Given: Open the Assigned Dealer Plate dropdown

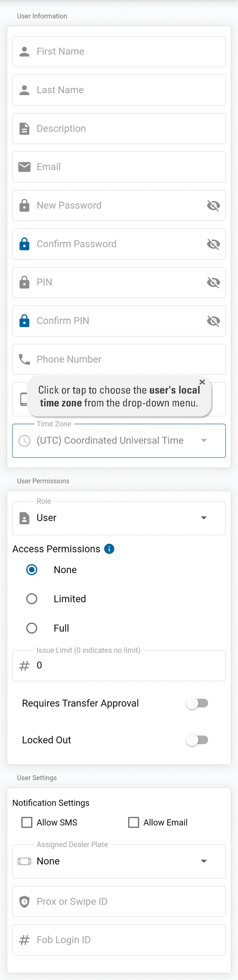Looking at the screenshot, I should click(x=203, y=861).
